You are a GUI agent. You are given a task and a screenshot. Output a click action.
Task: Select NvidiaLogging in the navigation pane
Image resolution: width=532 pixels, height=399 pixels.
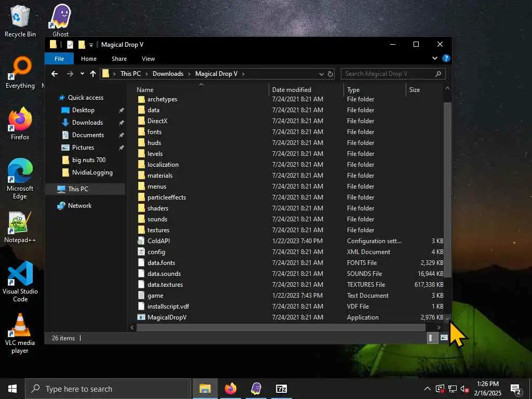coord(92,172)
